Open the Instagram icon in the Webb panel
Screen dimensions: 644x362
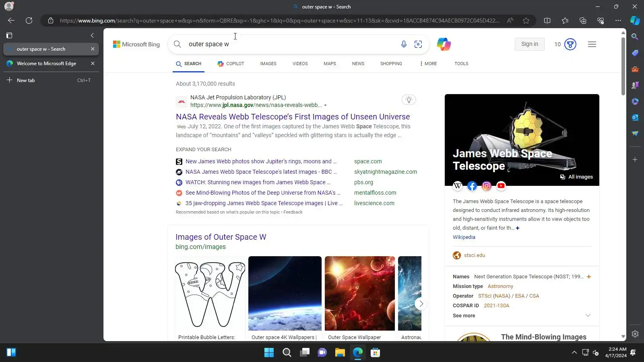pos(487,186)
